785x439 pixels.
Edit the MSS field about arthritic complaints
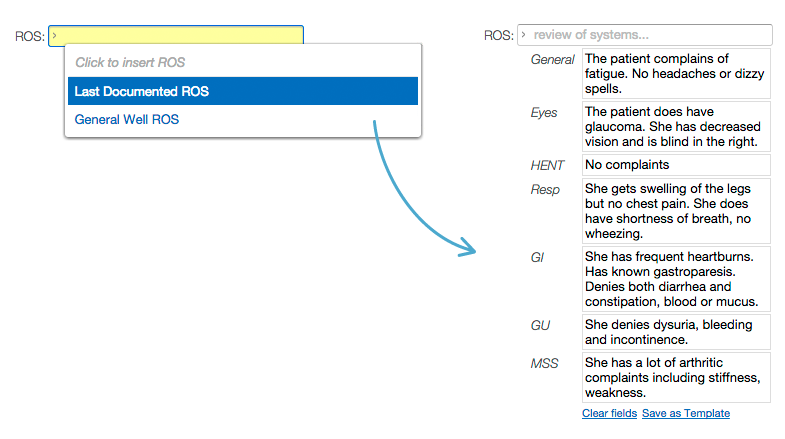676,377
